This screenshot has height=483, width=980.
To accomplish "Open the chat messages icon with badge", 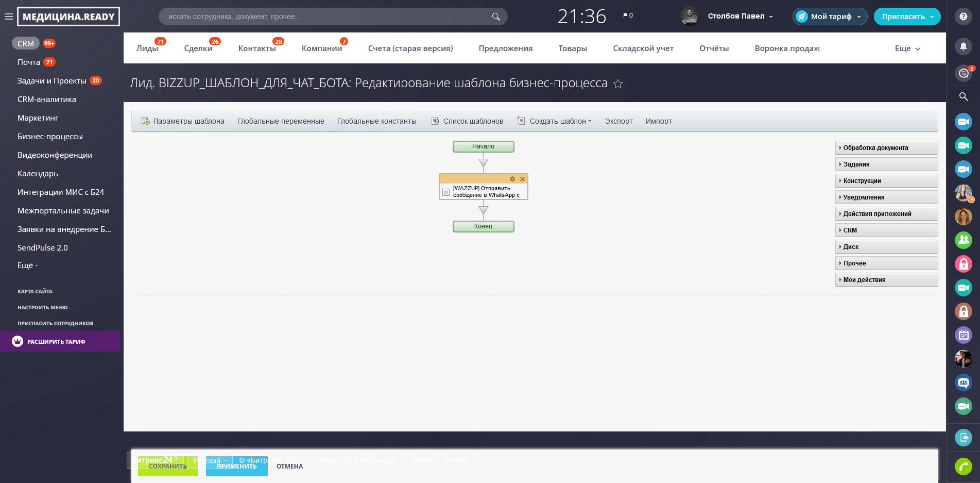I will tap(963, 73).
